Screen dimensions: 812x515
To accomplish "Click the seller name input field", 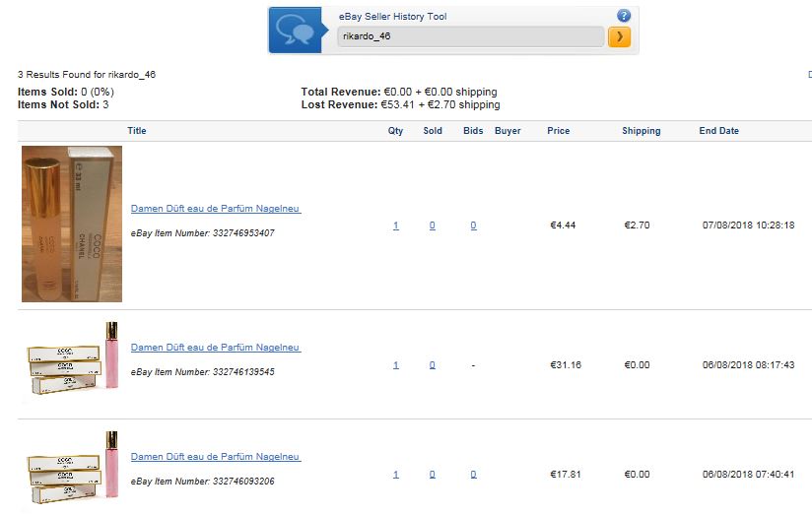I will pos(470,36).
